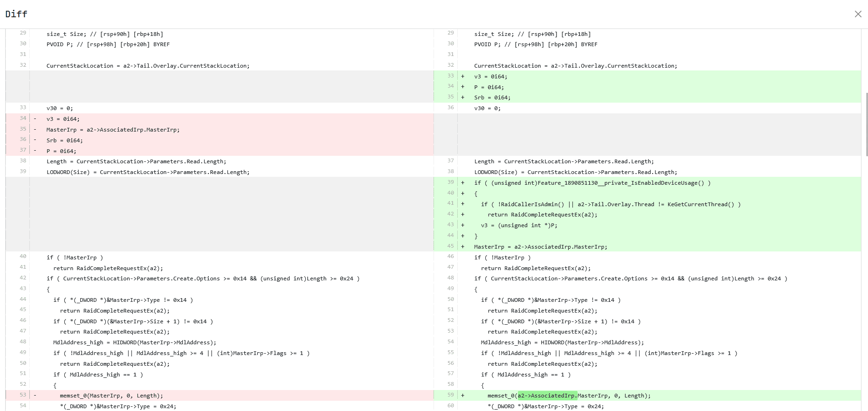Click the minus marker on left line 53
The image size is (868, 411).
35,396
